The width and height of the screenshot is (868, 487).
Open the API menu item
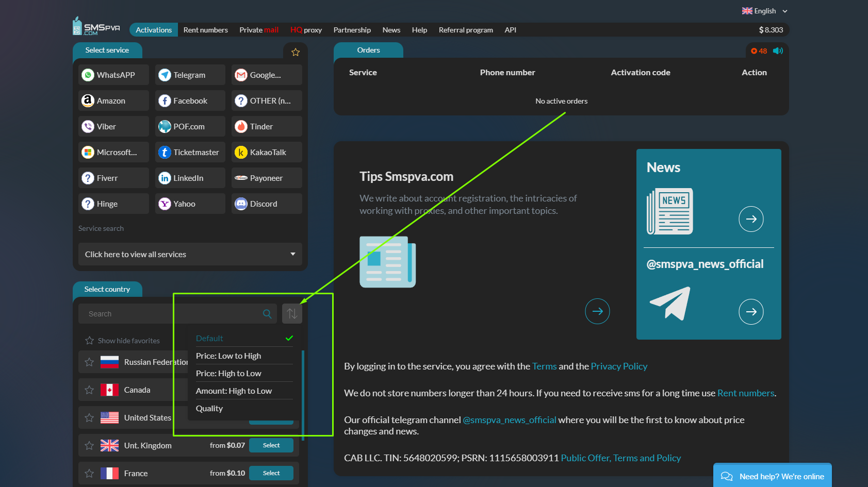point(511,30)
